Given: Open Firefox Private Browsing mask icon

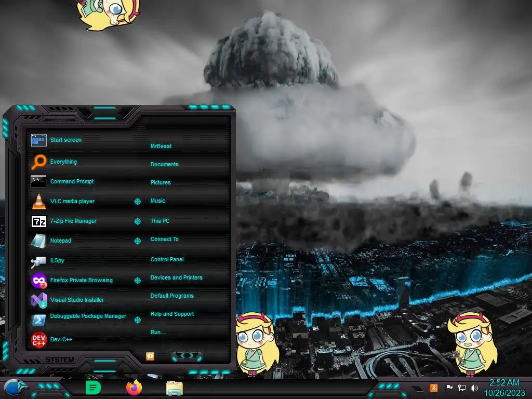Looking at the screenshot, I should pyautogui.click(x=38, y=281).
